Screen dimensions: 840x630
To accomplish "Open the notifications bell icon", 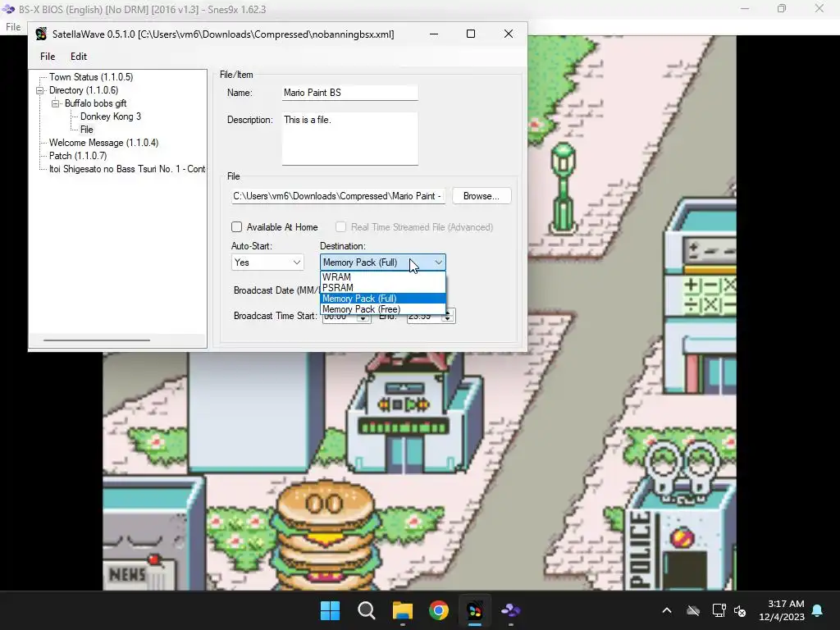I will [x=818, y=610].
